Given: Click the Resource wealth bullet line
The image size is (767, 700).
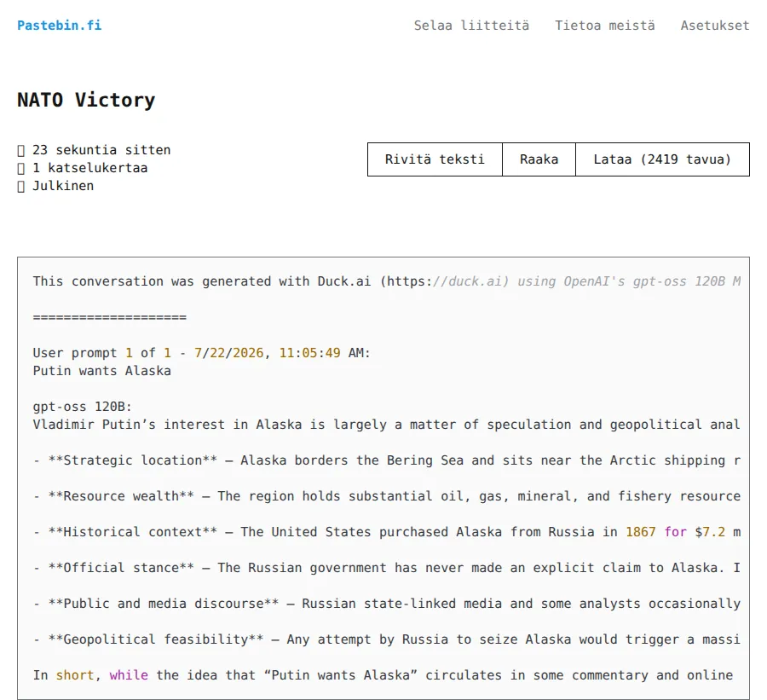Looking at the screenshot, I should pos(386,496).
